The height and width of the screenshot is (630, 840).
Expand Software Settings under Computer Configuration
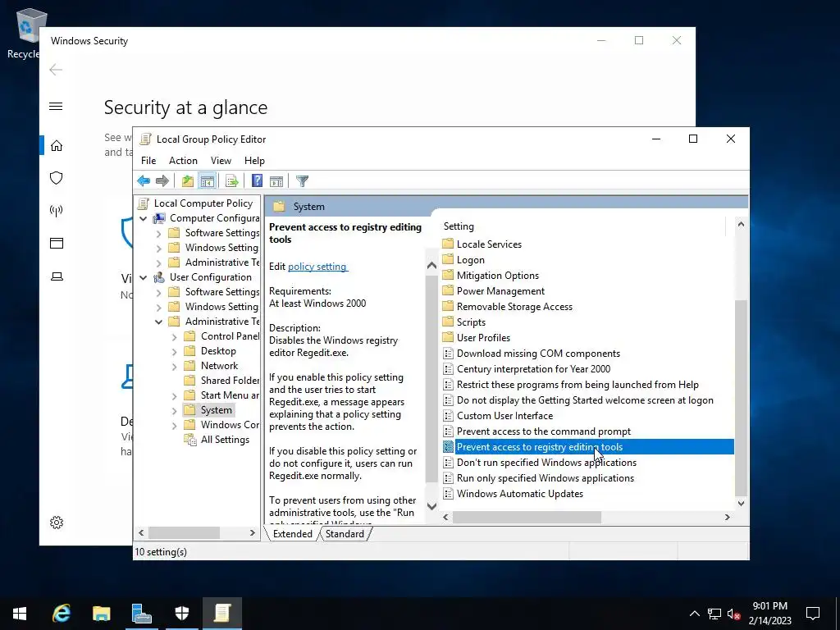158,234
